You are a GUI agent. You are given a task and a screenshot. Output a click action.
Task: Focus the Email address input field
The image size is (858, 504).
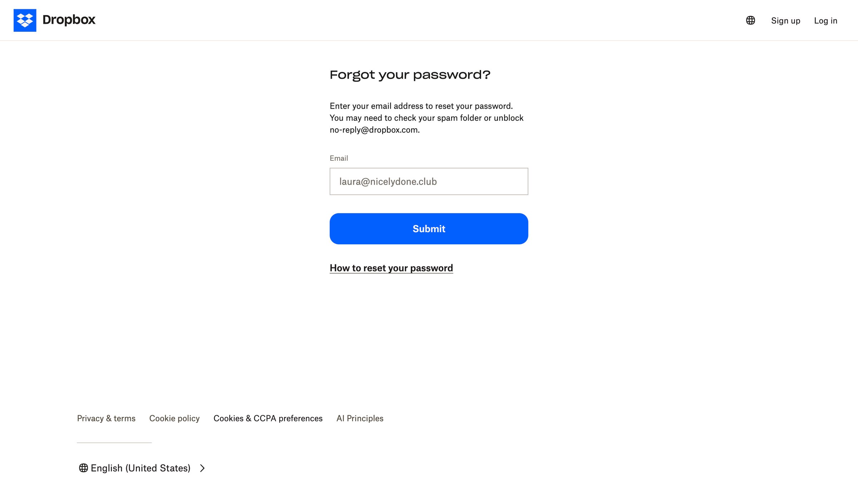429,181
